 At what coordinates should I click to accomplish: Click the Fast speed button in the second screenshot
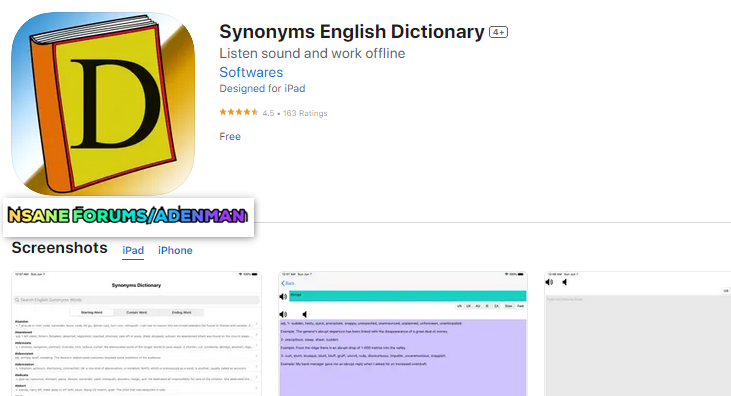pyautogui.click(x=520, y=306)
